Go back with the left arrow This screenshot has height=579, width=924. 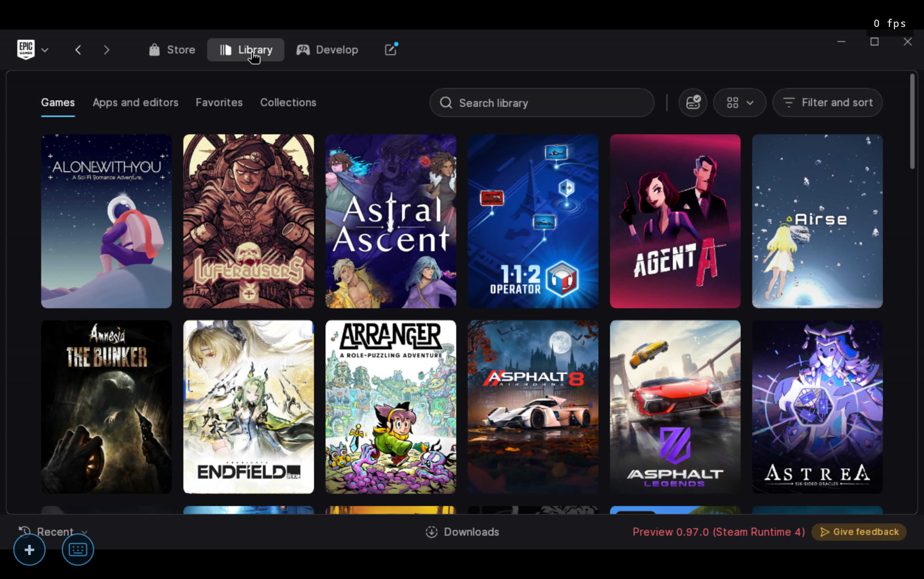(x=78, y=50)
